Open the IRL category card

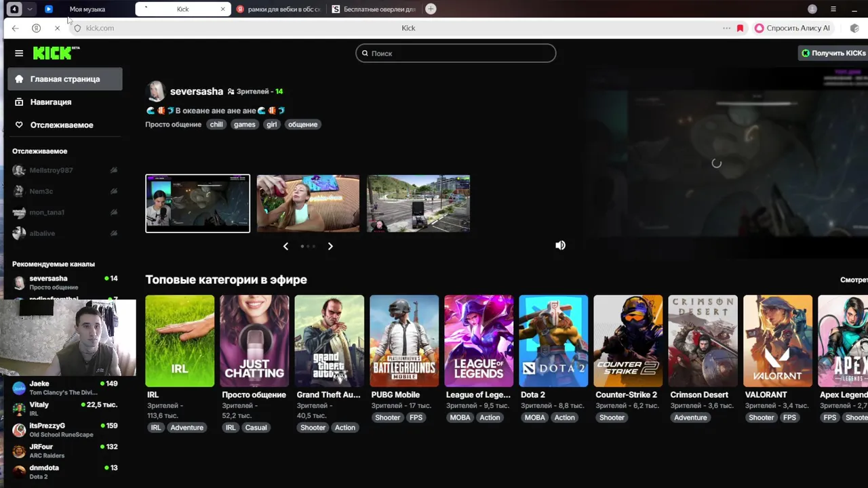(x=180, y=341)
